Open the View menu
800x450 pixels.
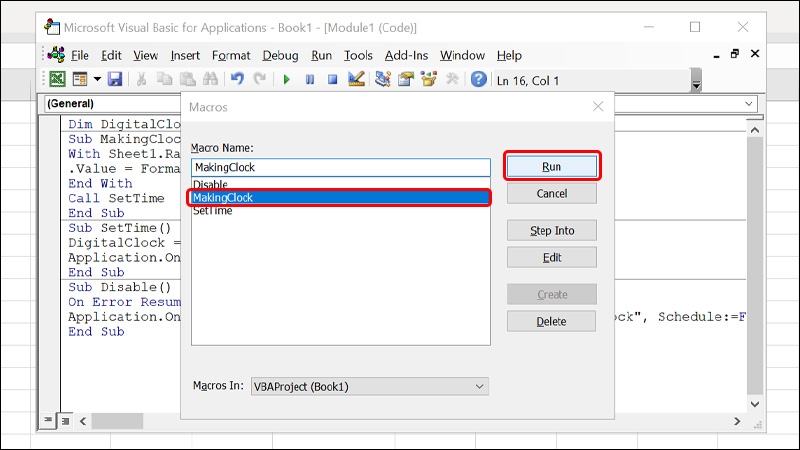145,55
